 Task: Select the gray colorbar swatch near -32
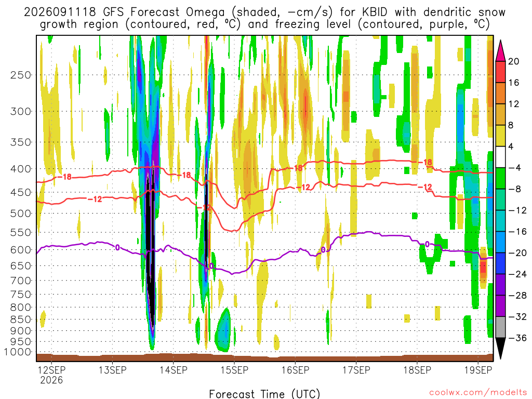pos(500,327)
